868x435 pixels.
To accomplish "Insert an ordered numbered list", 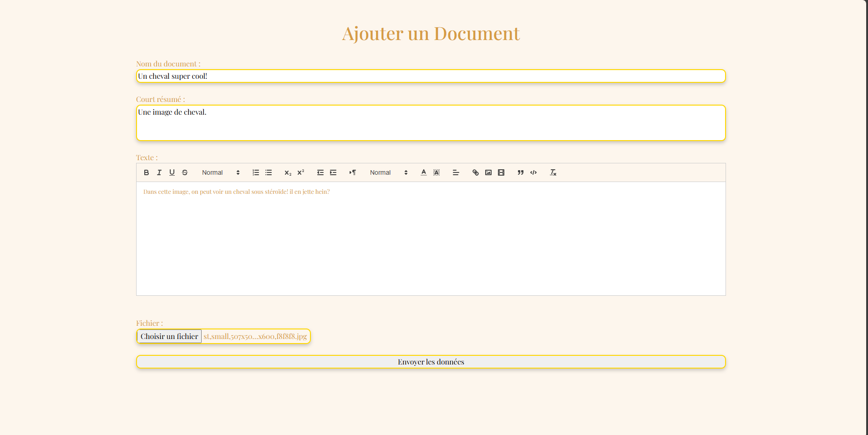I will tap(256, 172).
